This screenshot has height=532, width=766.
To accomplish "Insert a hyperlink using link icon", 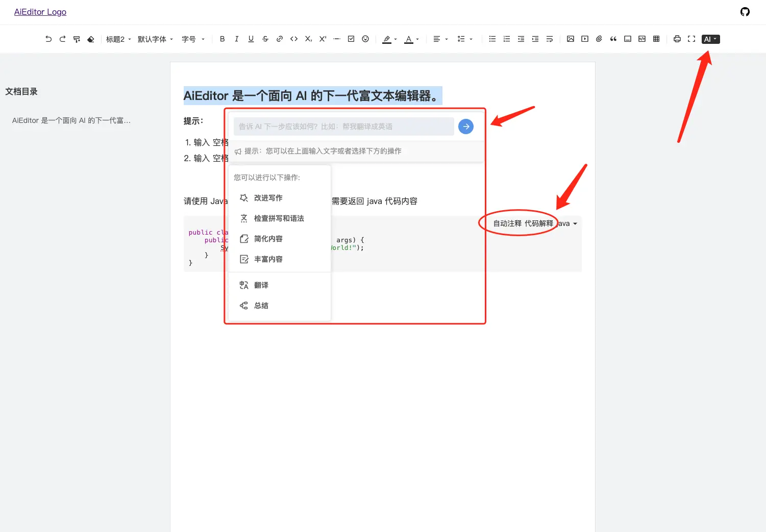I will point(280,39).
